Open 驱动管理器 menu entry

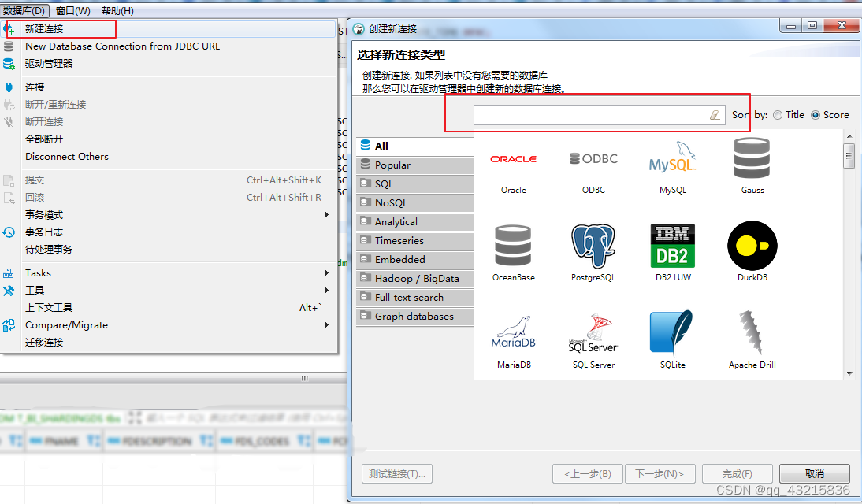(168, 63)
